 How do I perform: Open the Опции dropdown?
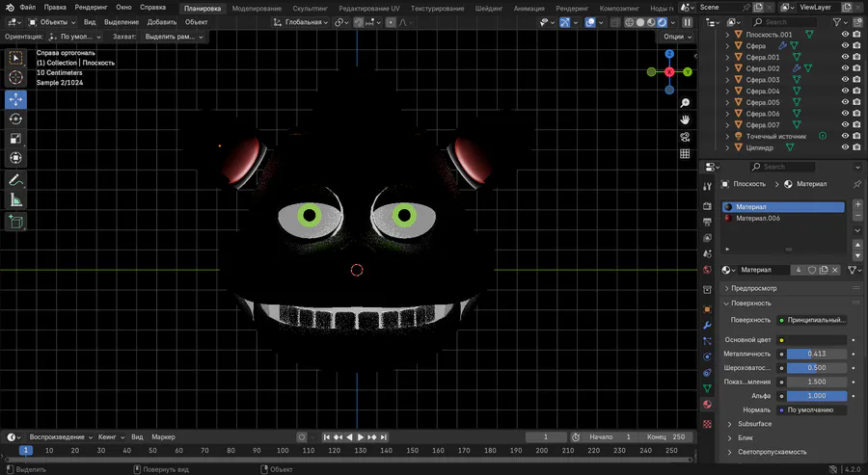[678, 37]
